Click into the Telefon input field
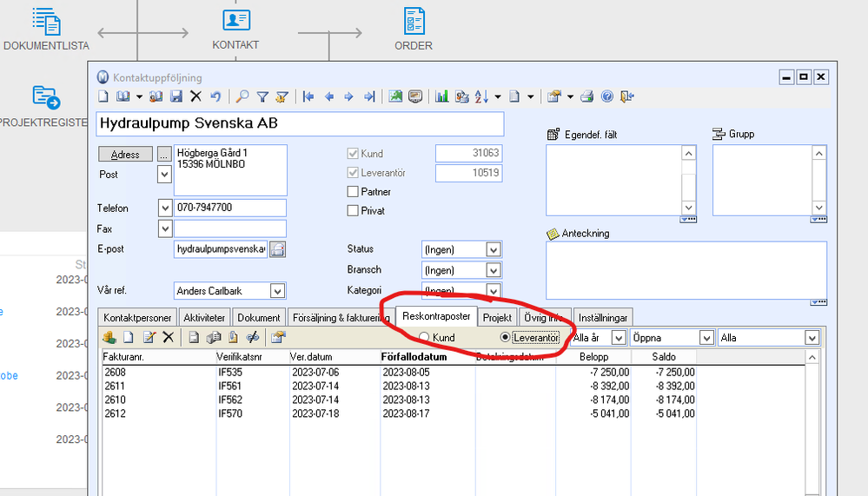 pos(230,208)
